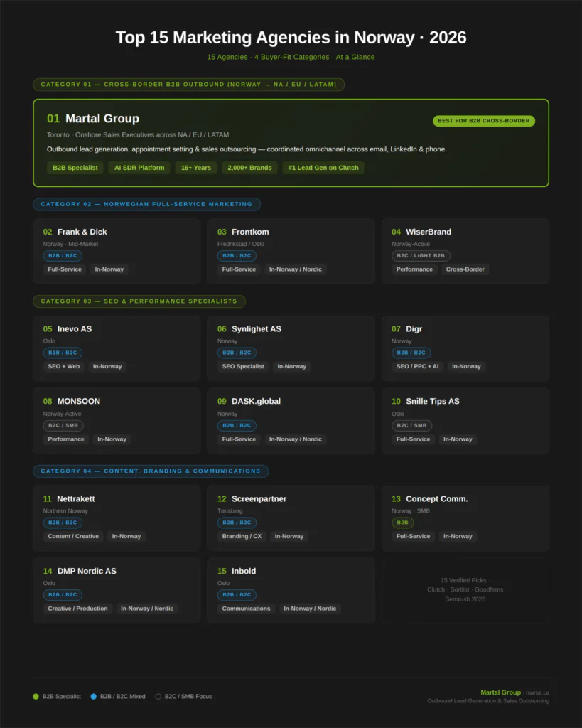Click the "SEO Specialist" tag
Screen dimensions: 582x728
(x=243, y=366)
